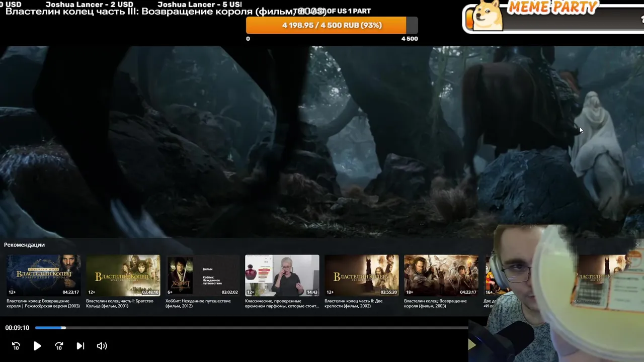
Task: Click the 00:09:10 elapsed time label
Action: (17, 328)
